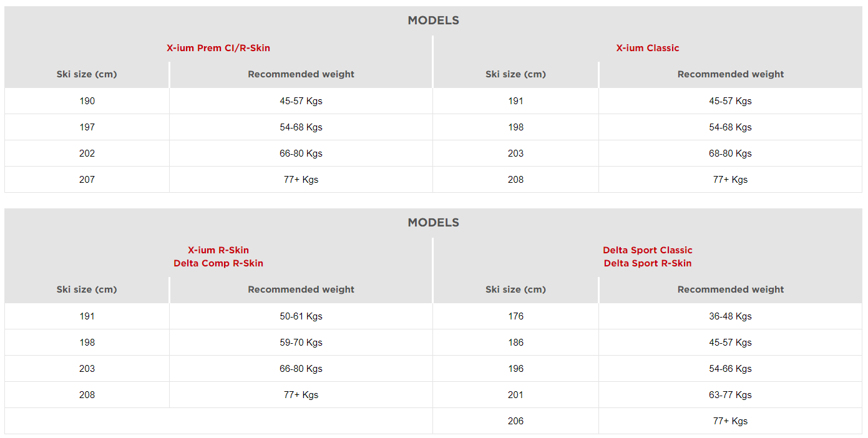
Task: Click the 186 ski size cell
Action: tap(516, 343)
